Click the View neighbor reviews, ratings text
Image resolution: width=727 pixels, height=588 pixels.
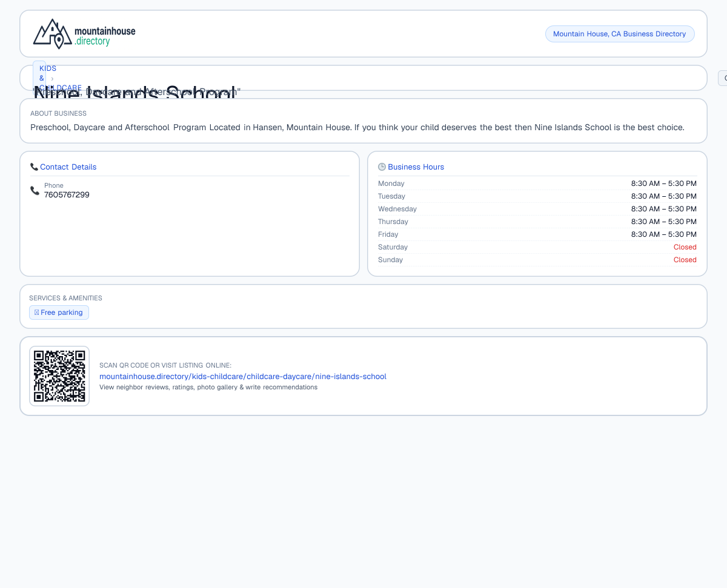pyautogui.click(x=208, y=387)
